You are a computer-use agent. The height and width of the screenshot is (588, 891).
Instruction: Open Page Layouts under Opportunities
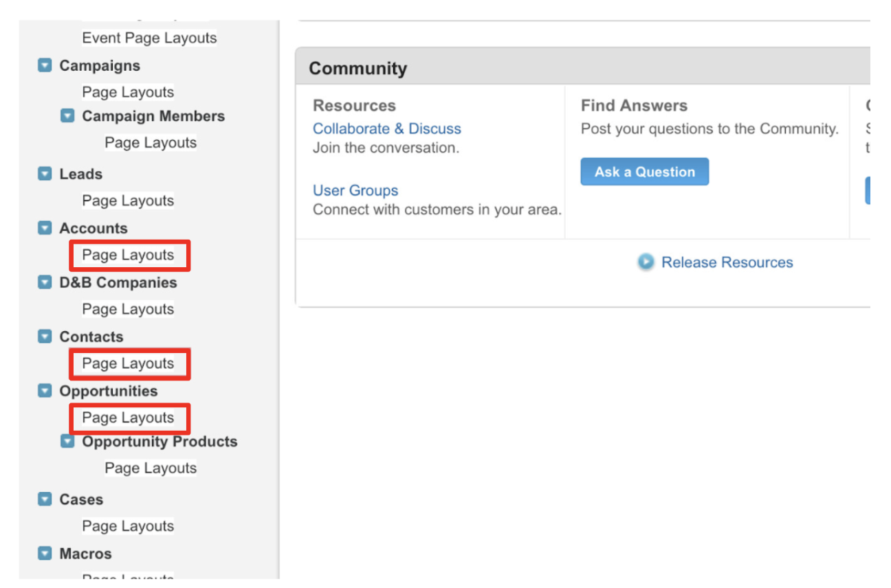128,418
